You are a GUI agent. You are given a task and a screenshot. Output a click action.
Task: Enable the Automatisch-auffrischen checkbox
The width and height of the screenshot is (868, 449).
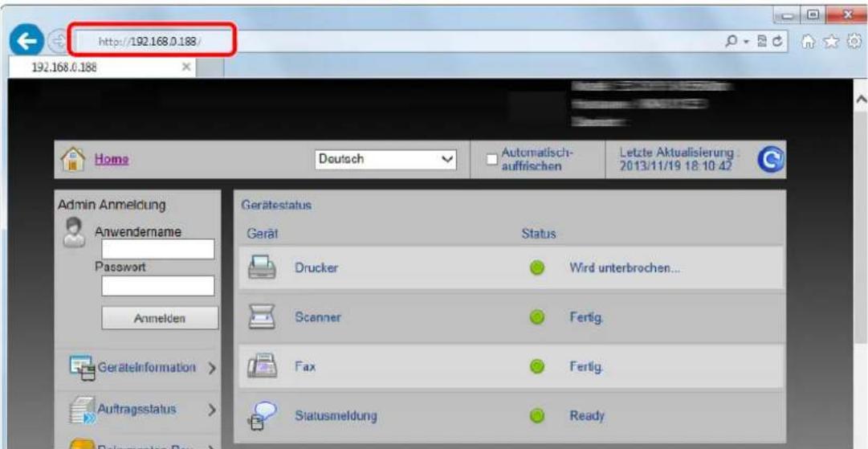(491, 160)
